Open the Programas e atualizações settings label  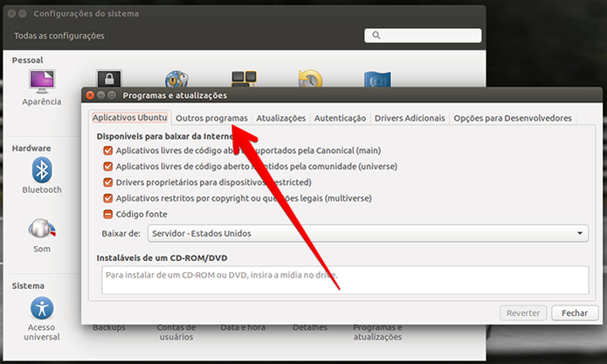(x=377, y=333)
